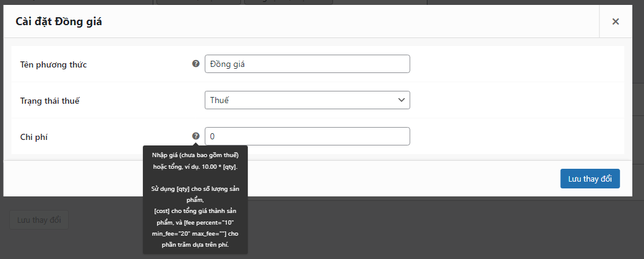Click the "Chi phí" row label
Screen dimensions: 644x259
click(34, 137)
